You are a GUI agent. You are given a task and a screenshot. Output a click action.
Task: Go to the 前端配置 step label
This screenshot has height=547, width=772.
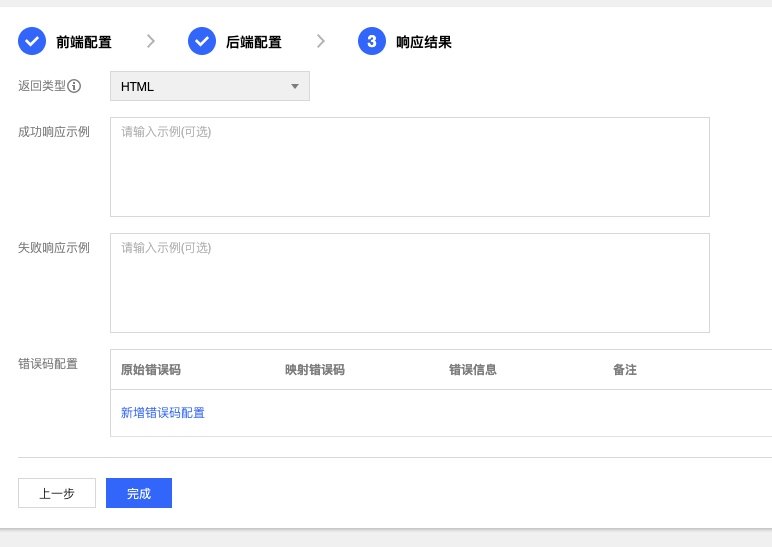84,42
